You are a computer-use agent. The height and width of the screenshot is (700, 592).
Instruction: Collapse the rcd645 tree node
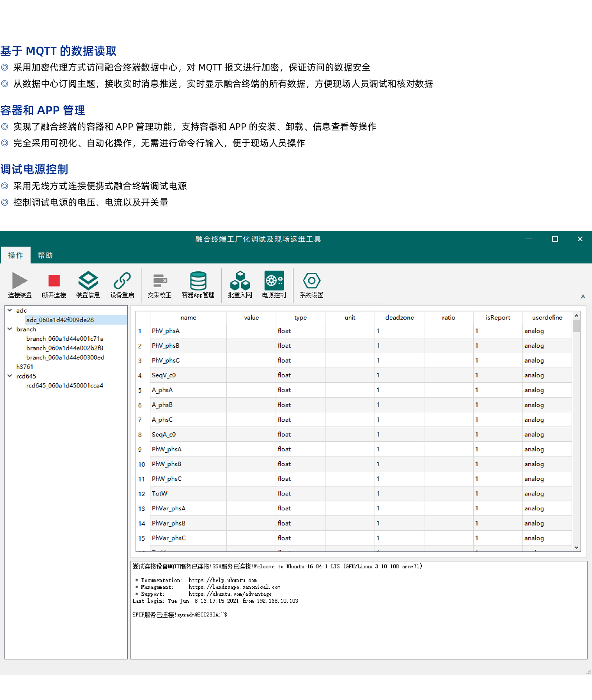tap(10, 376)
